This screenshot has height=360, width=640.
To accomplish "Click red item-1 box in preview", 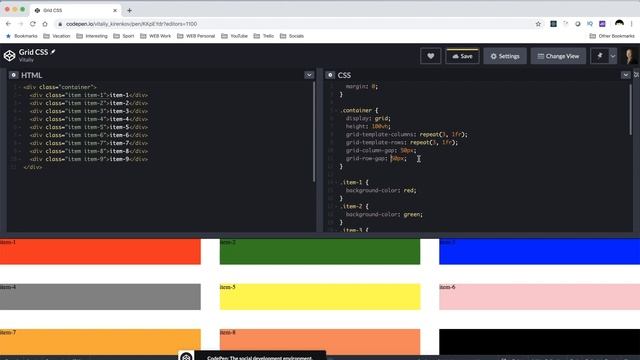I will (100, 251).
